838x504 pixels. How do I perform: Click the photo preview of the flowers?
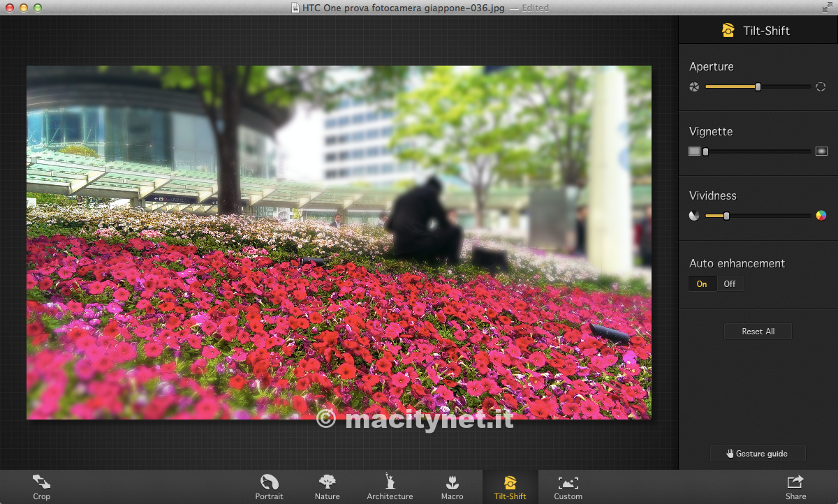[339, 242]
